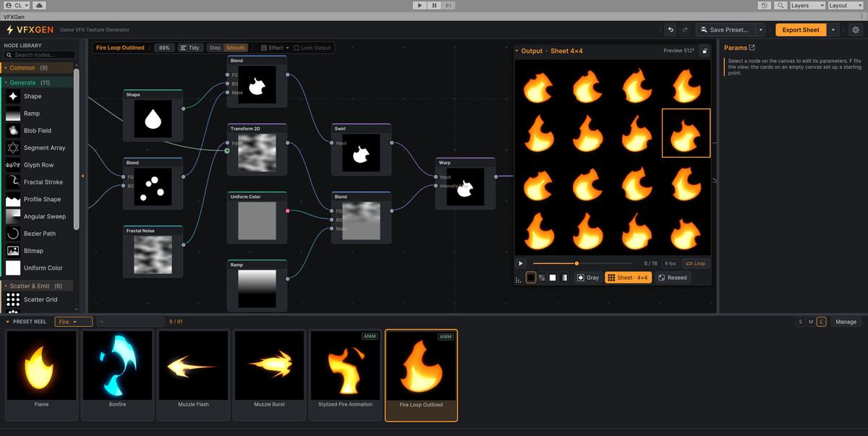Collapse the Output panel header
The height and width of the screenshot is (436, 868).
[x=516, y=51]
